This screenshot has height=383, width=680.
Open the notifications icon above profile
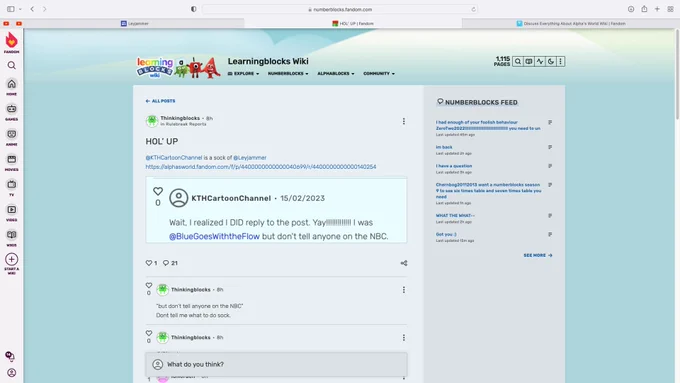click(10, 356)
